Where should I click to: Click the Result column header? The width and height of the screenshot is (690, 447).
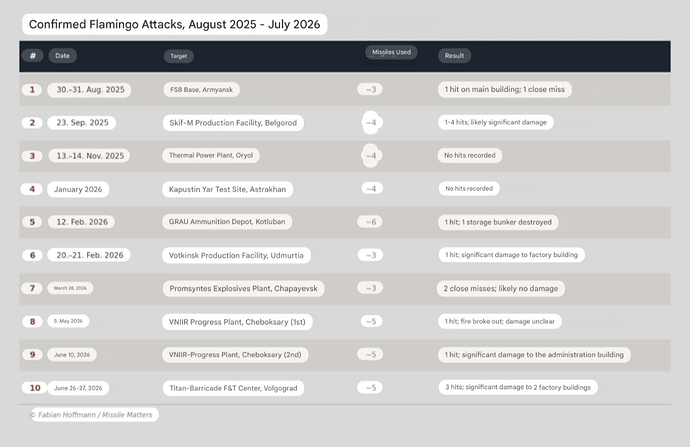point(454,56)
